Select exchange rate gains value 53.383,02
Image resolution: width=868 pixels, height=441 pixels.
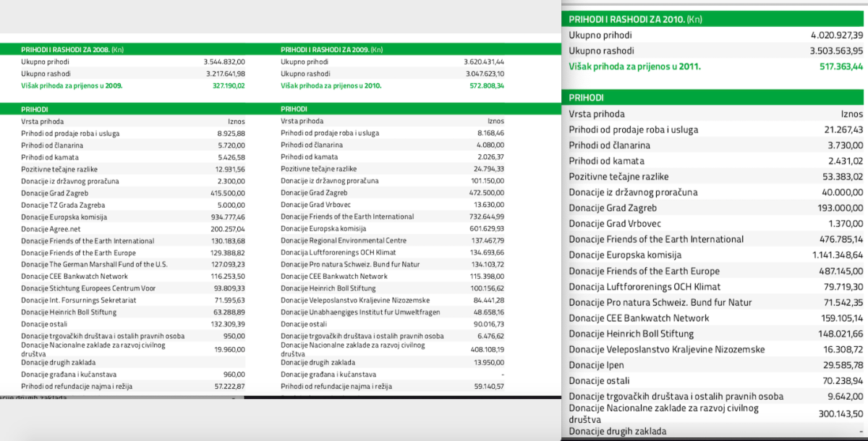(843, 177)
